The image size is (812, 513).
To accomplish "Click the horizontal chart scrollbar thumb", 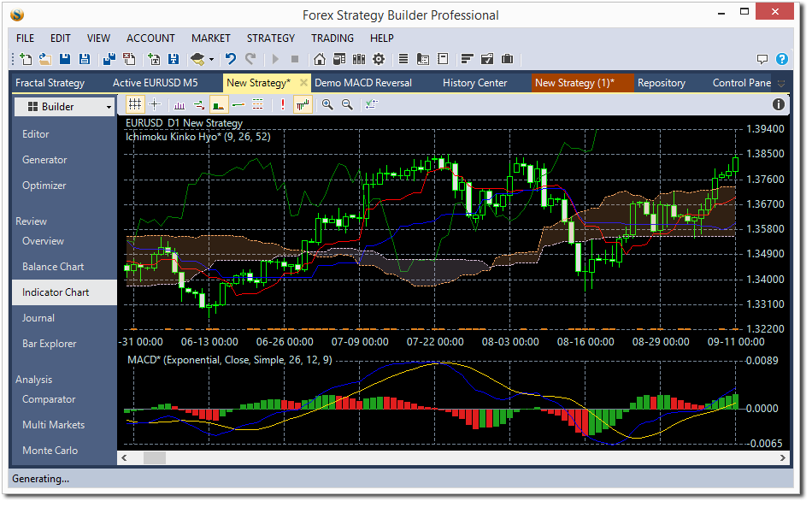I will pos(154,457).
